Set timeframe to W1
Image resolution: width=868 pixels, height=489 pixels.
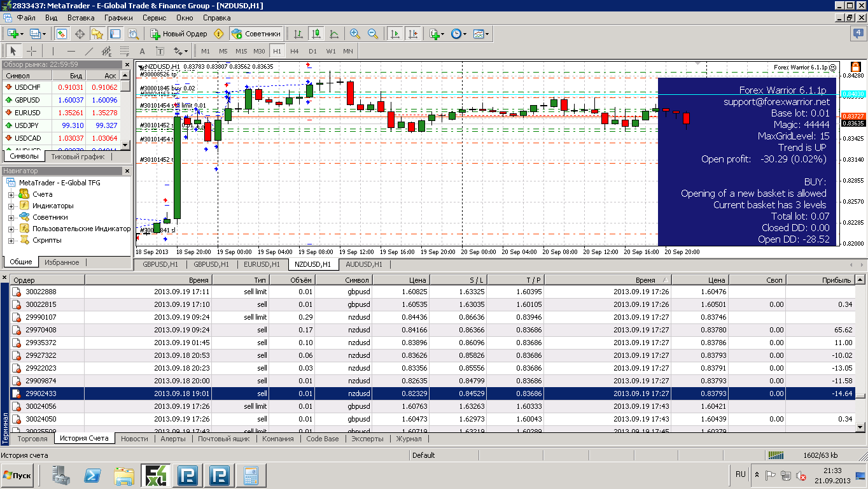[331, 51]
